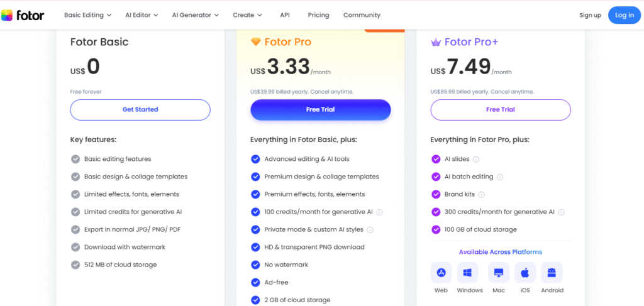
Task: Click the diamond icon next to Fotor Pro
Action: tap(256, 42)
